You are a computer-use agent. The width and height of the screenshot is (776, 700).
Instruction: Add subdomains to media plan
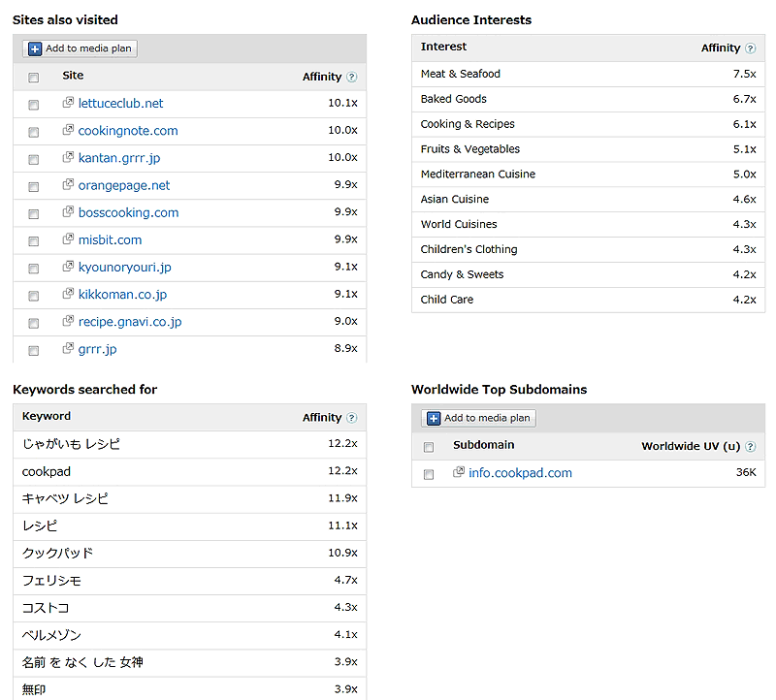coord(479,418)
